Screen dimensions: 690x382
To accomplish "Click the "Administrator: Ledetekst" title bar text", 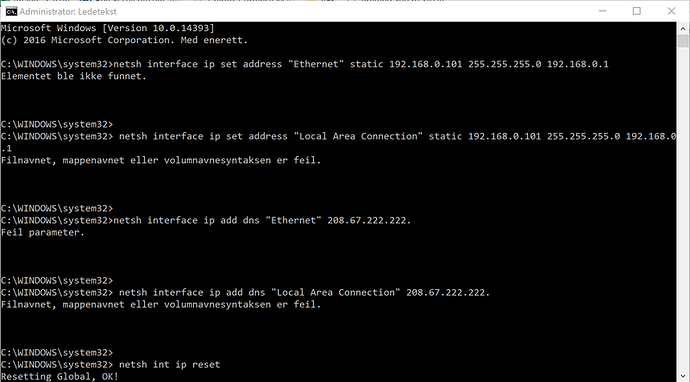I will 68,11.
